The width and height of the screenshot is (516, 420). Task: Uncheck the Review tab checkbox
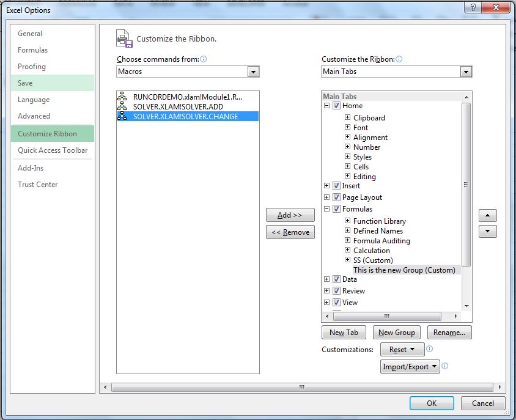point(336,290)
